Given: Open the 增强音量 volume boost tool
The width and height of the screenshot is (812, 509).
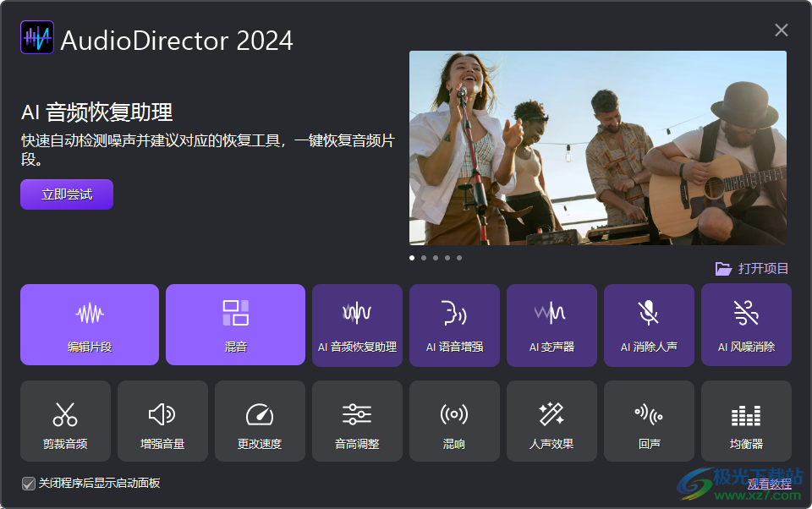Looking at the screenshot, I should (x=162, y=420).
